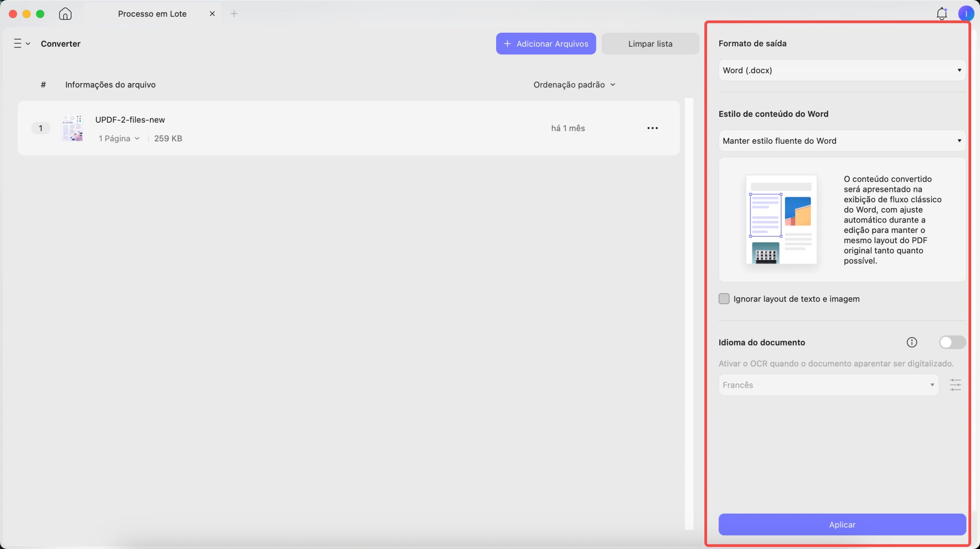Click the Aplicar button

coord(842,524)
